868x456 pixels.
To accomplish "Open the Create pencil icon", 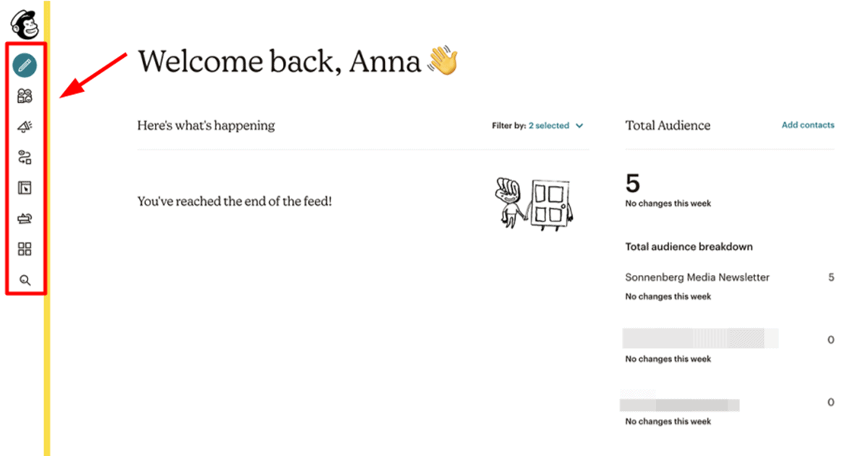I will point(25,66).
